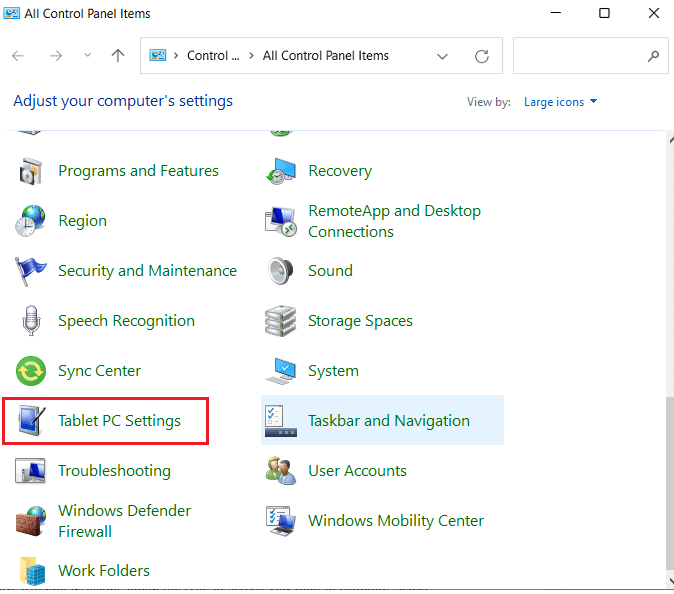The width and height of the screenshot is (674, 594).
Task: Expand the address bar history dropdown
Action: pyautogui.click(x=443, y=57)
